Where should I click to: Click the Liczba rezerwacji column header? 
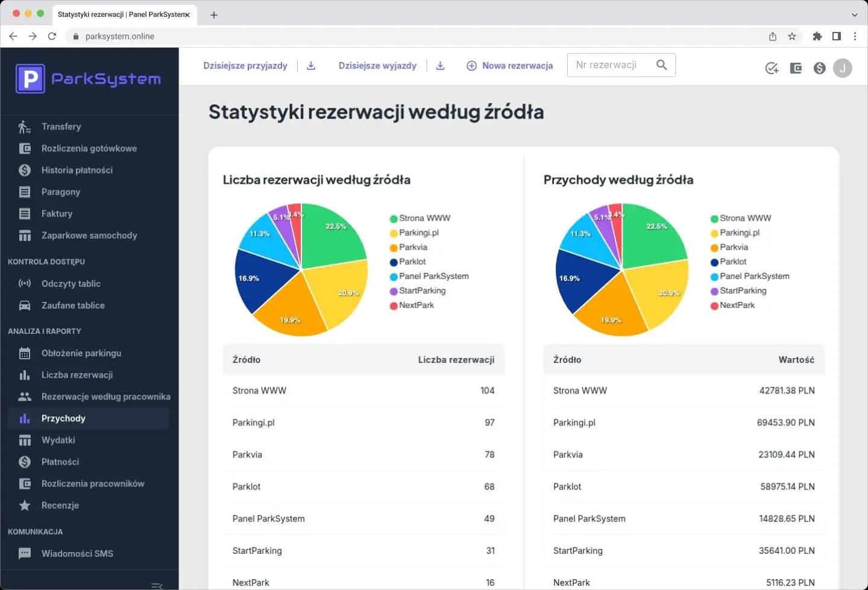456,360
